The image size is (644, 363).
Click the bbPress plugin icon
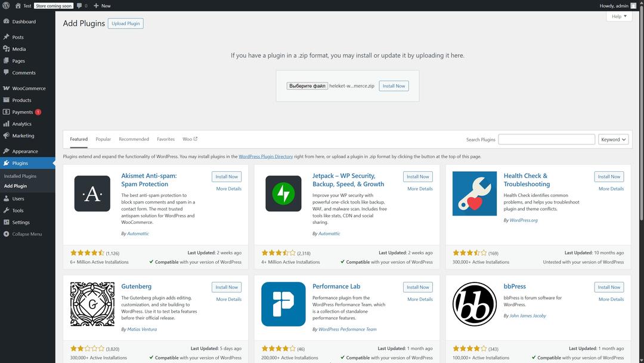click(x=474, y=304)
